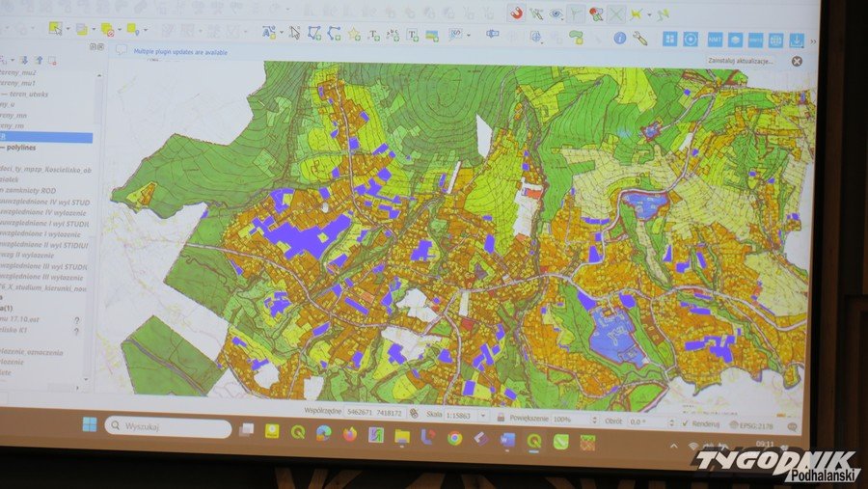Select the 'teren_utwks' layer
Image resolution: width=868 pixels, height=489 pixels.
[28, 95]
